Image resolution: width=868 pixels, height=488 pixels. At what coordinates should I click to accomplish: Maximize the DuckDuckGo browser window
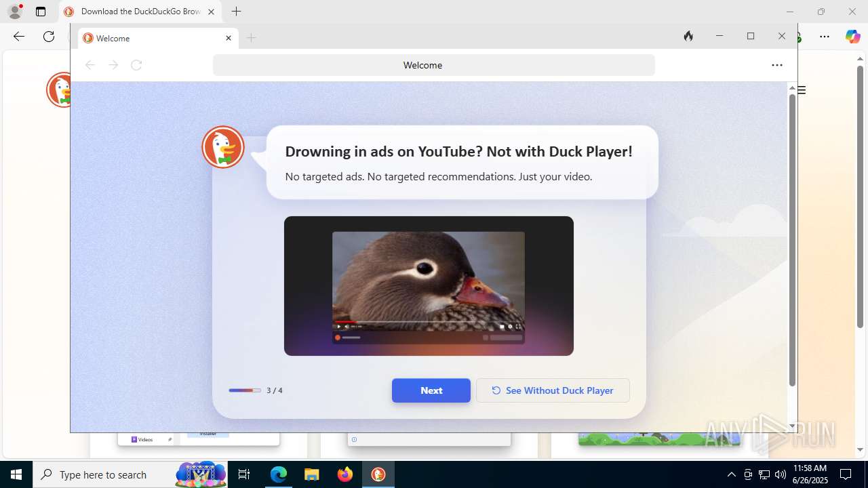tap(751, 37)
